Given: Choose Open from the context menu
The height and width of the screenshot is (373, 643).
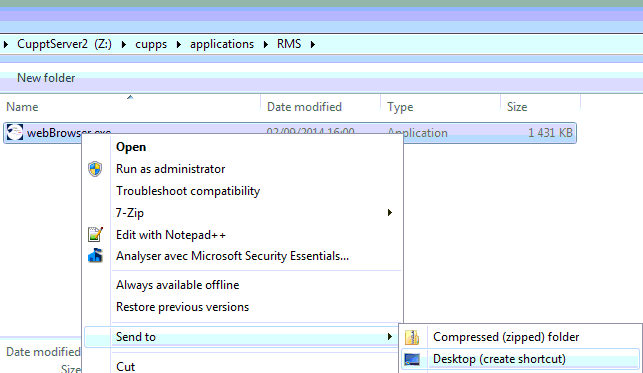Looking at the screenshot, I should tap(131, 147).
